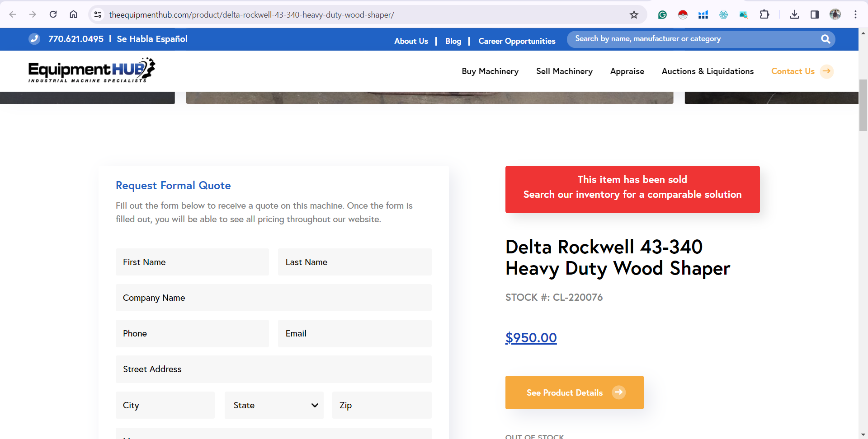Click the scrollbar down arrow
The width and height of the screenshot is (868, 439).
(863, 434)
